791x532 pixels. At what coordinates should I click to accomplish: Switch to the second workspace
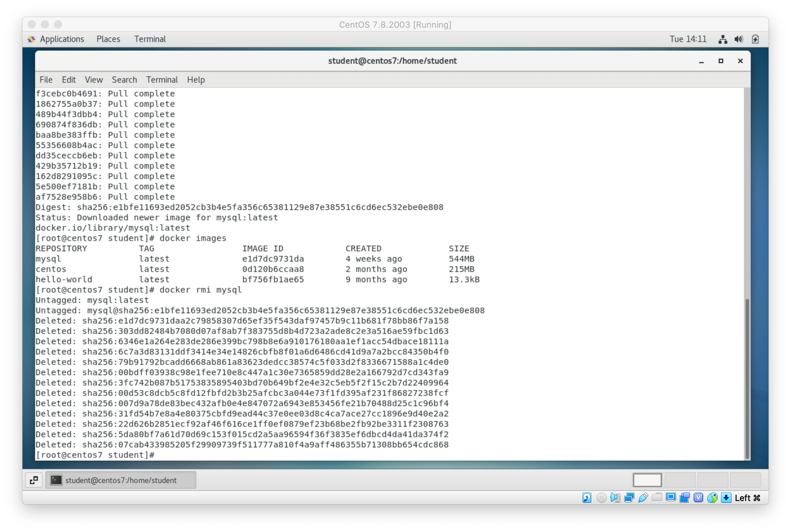point(680,480)
